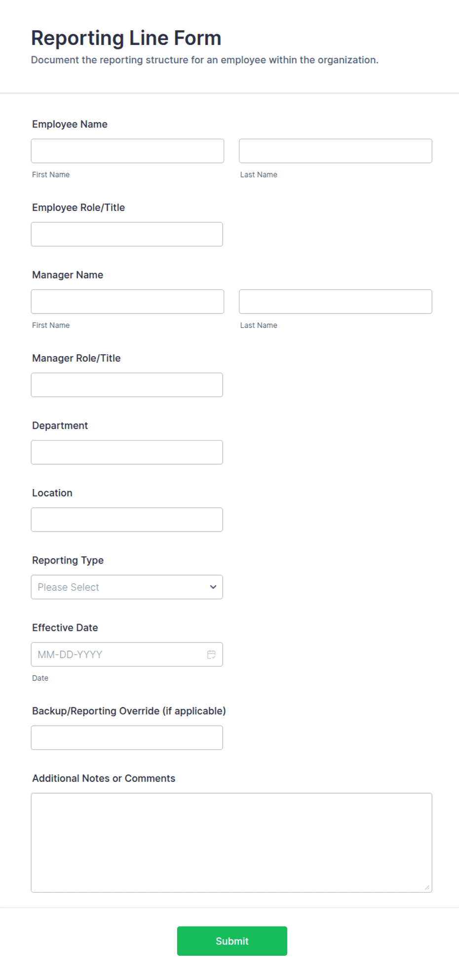Click the Effective Date MM-DD-YYYY field
The image size is (459, 980).
[127, 654]
